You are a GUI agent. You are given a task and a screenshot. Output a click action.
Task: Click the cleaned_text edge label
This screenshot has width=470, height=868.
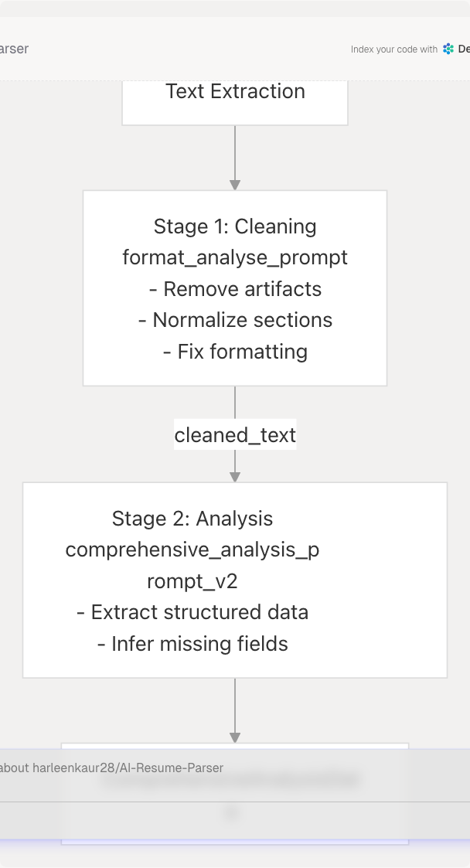235,435
